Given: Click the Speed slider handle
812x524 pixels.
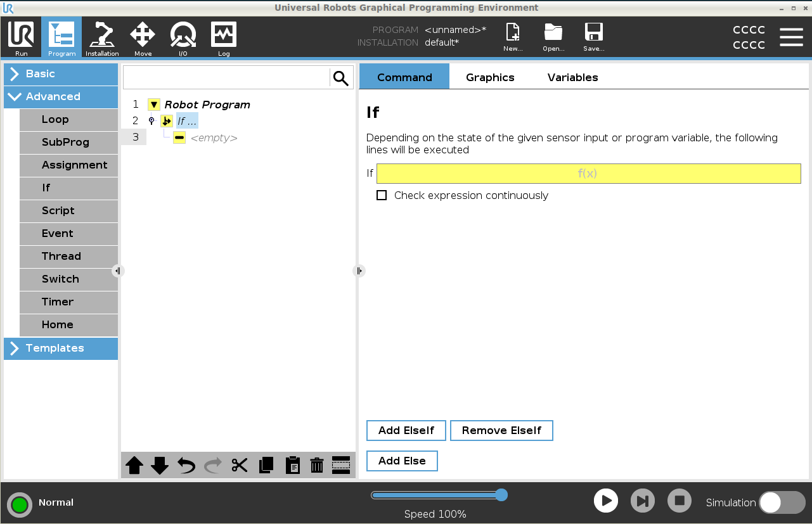Looking at the screenshot, I should [x=501, y=495].
